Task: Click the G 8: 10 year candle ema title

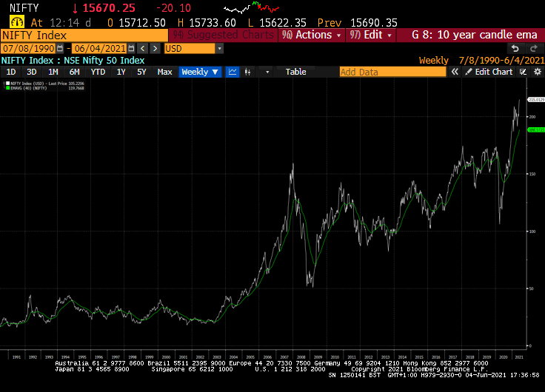Action: click(475, 35)
